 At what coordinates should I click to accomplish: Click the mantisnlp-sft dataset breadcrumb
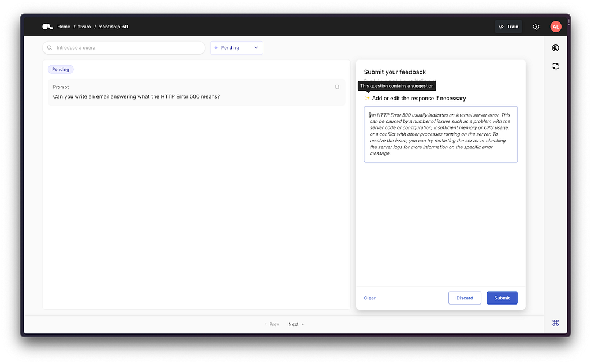tap(113, 27)
